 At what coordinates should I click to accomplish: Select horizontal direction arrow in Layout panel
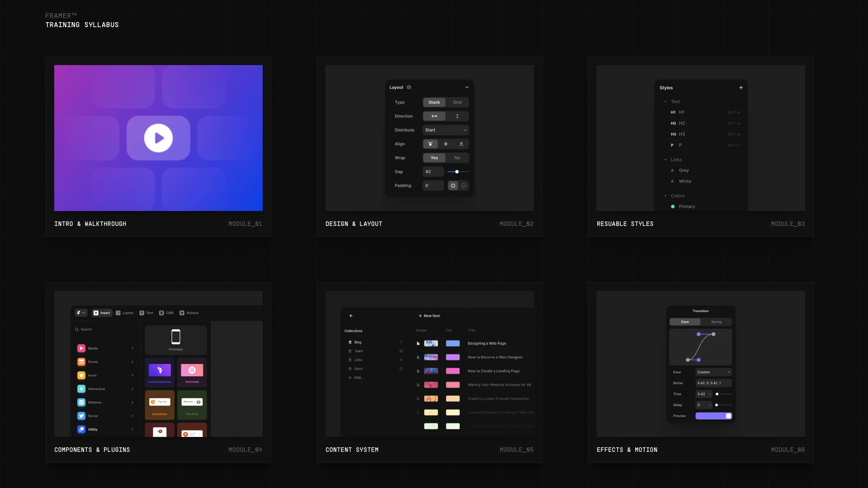(x=434, y=116)
